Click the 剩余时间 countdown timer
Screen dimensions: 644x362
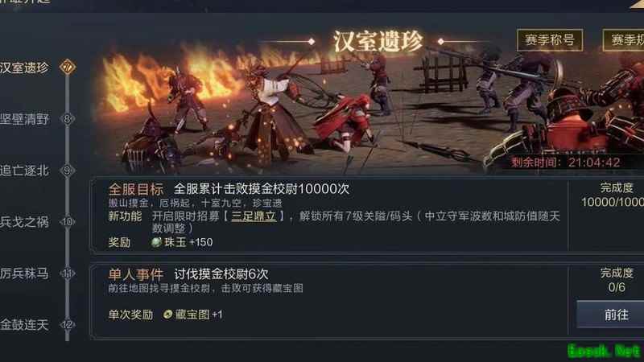click(566, 162)
